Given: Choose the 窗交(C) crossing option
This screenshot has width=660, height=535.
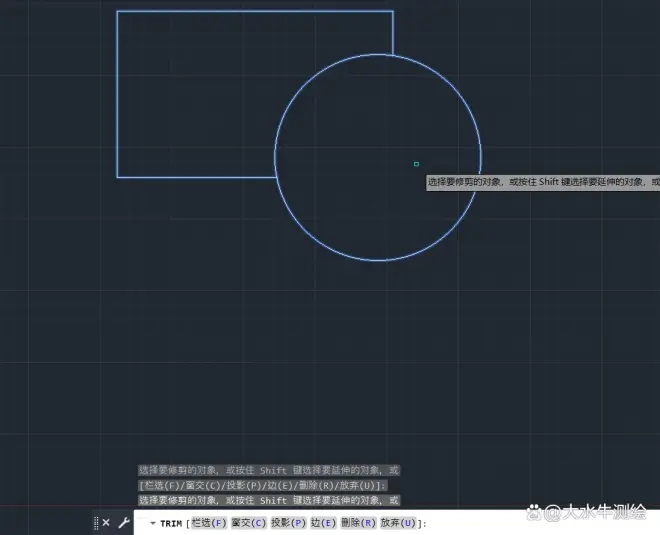Looking at the screenshot, I should tap(249, 523).
